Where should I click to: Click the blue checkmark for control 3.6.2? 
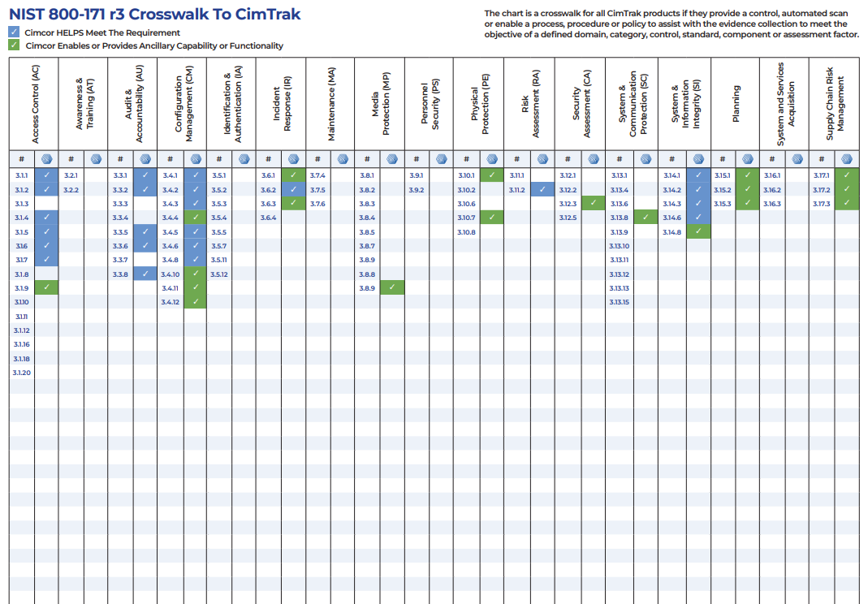(x=294, y=189)
